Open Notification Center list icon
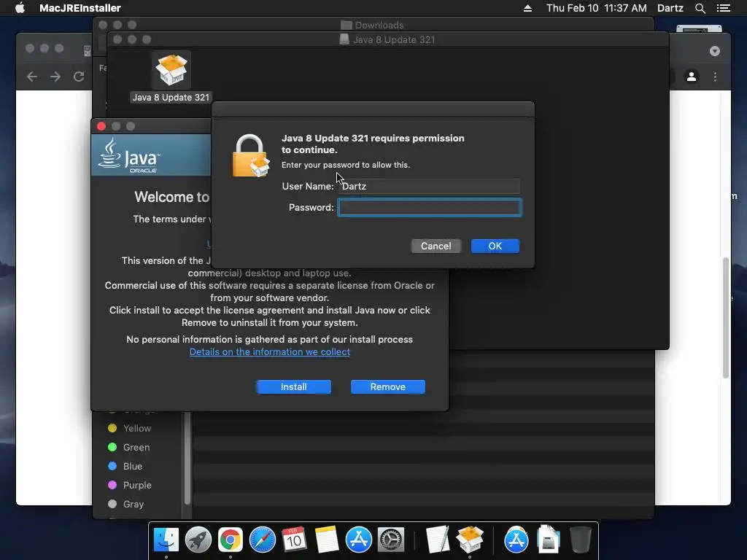This screenshot has width=747, height=560. point(723,8)
